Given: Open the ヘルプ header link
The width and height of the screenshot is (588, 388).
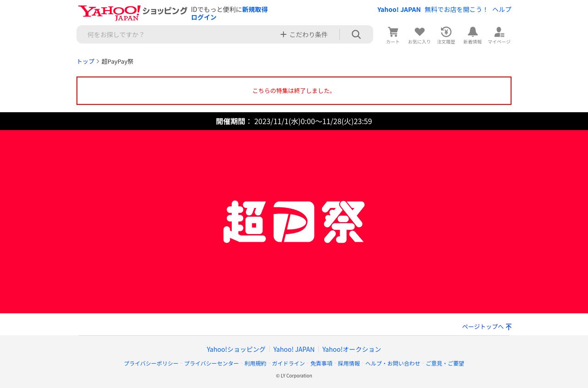Looking at the screenshot, I should [x=502, y=10].
